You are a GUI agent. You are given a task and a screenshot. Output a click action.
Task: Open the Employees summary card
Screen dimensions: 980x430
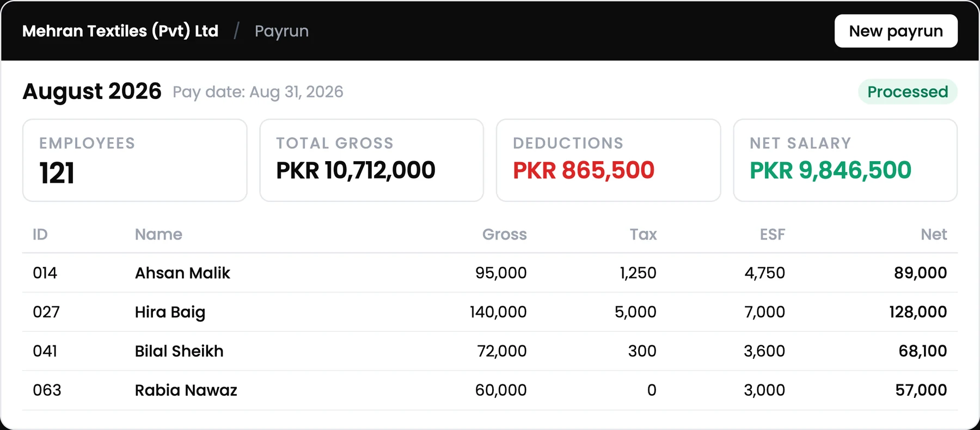(x=134, y=160)
